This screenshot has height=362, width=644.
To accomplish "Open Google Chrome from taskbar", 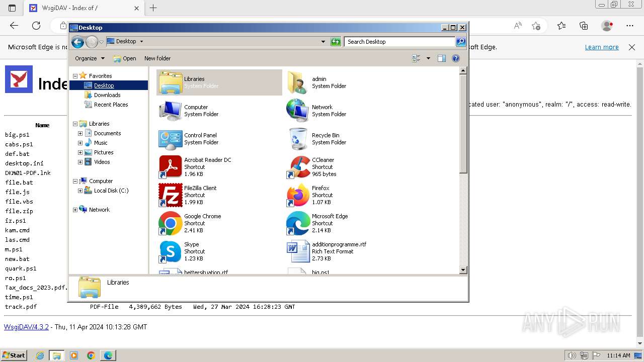I will click(x=91, y=355).
